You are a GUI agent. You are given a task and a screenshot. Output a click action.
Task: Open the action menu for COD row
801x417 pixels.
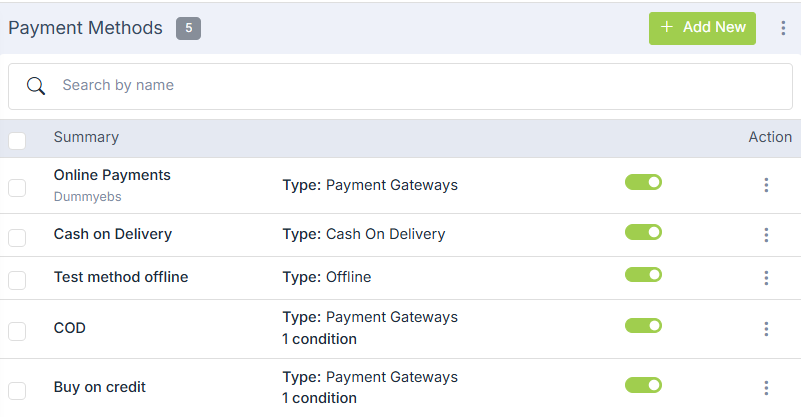pos(766,329)
